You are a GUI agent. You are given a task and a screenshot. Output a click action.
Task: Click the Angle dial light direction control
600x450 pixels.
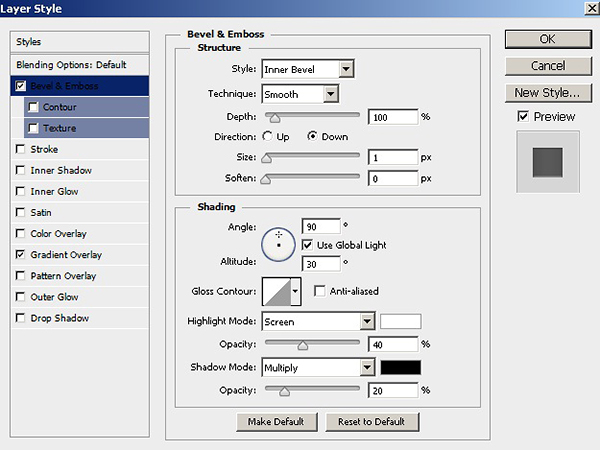coord(277,242)
